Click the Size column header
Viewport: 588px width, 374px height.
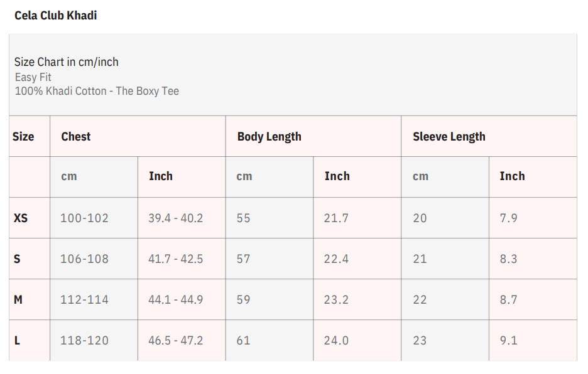pos(23,136)
